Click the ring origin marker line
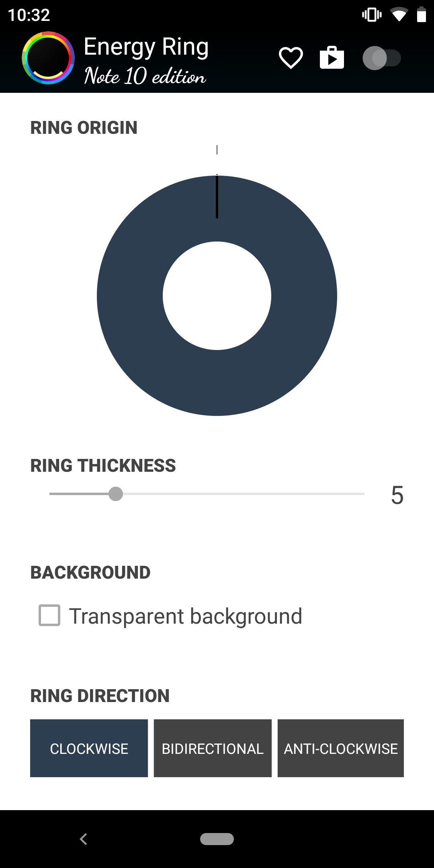 point(217,196)
